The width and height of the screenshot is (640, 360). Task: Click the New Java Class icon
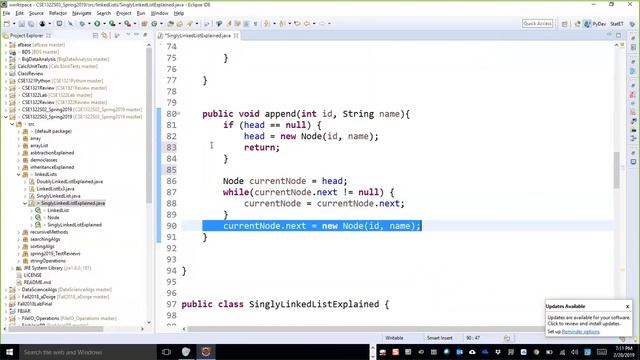(x=154, y=24)
